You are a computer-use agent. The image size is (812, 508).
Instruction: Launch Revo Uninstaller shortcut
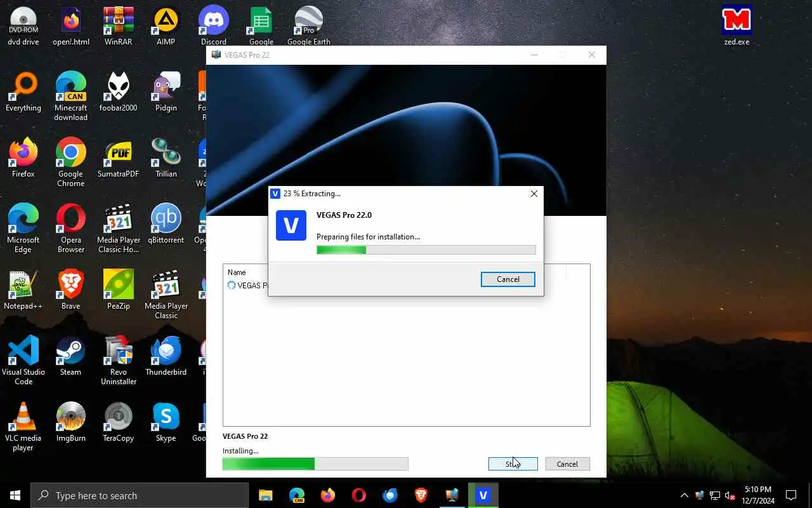click(x=119, y=361)
